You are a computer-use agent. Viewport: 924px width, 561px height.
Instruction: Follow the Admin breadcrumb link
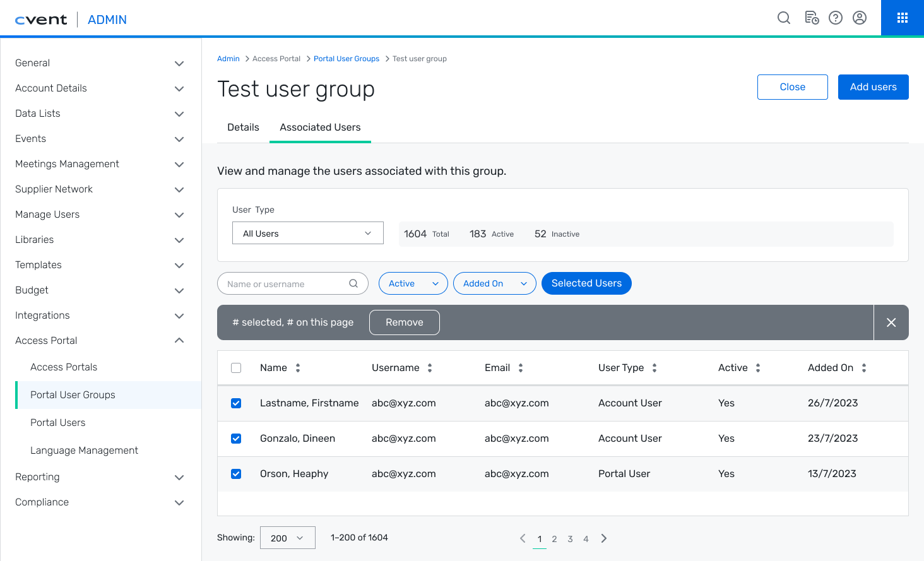[228, 59]
